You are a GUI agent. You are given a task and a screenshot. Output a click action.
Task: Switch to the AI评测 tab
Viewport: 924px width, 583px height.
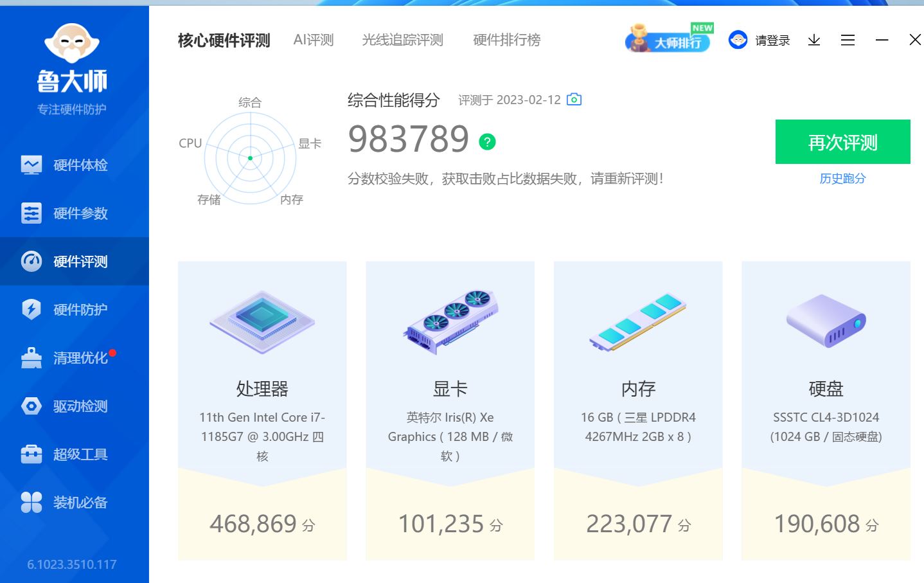[314, 40]
